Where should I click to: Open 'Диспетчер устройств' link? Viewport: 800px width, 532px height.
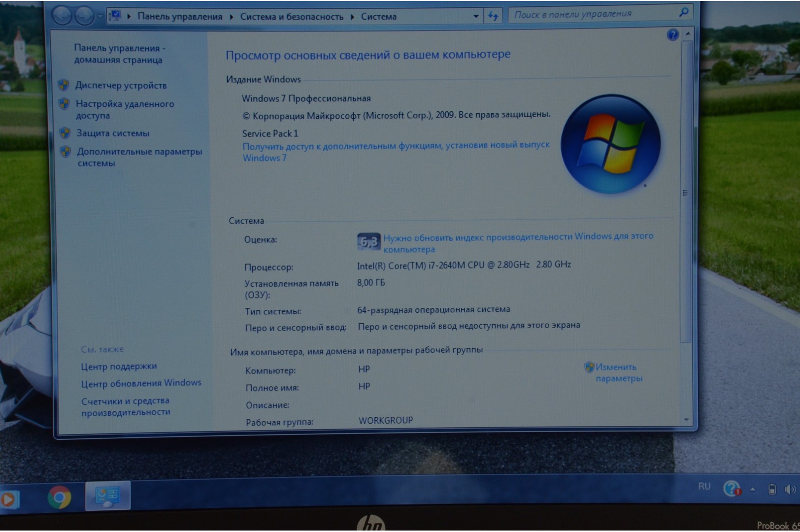[x=121, y=85]
